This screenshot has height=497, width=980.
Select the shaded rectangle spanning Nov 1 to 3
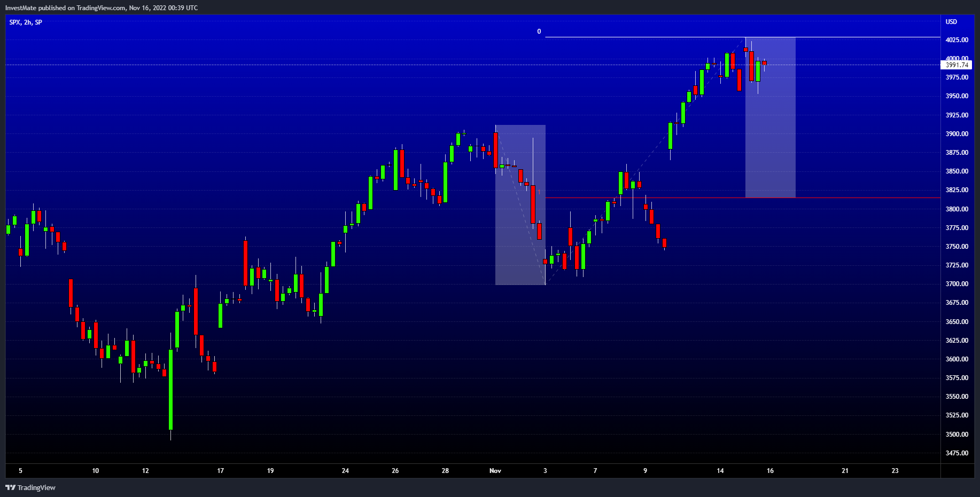520,205
